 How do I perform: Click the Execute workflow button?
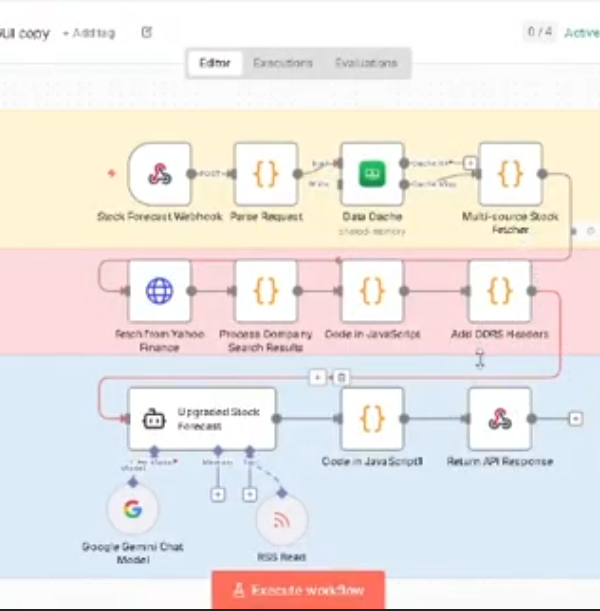pos(298,590)
